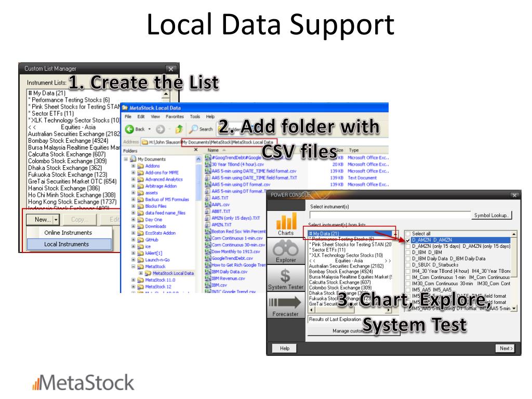The width and height of the screenshot is (532, 399).
Task: Collapse the My Documents tree node
Action: 126,159
